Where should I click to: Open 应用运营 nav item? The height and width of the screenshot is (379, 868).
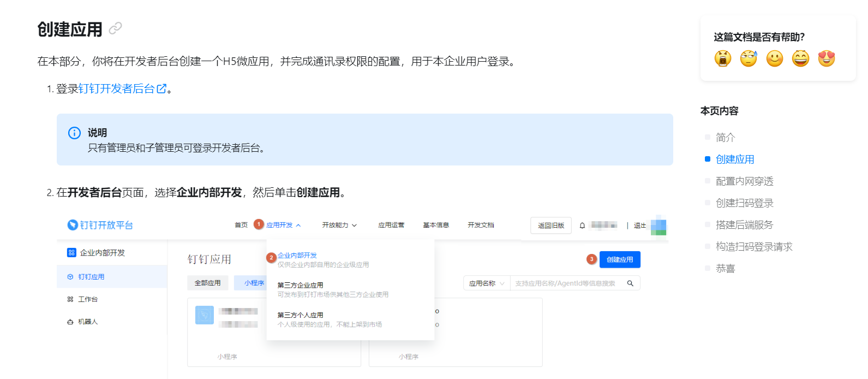(391, 225)
